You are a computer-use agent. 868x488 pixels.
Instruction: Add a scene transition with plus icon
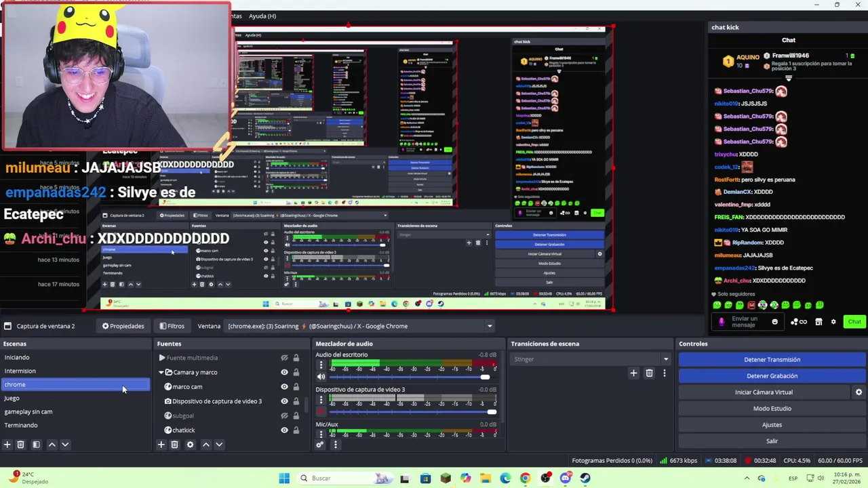click(x=633, y=373)
